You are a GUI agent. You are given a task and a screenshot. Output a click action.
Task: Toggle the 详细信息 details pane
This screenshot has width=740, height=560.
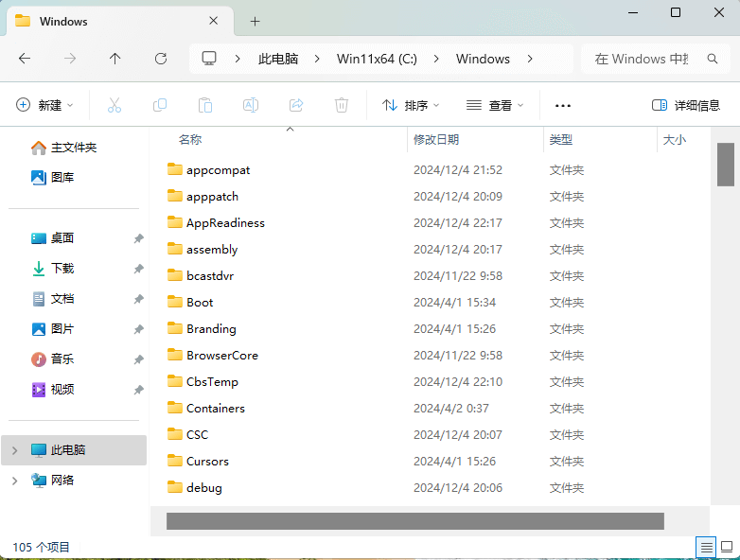[686, 105]
